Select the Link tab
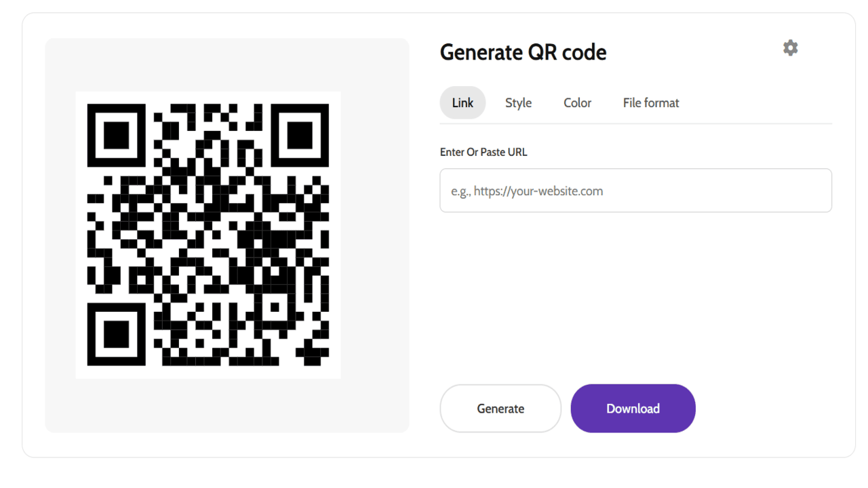This screenshot has height=488, width=868. [x=462, y=103]
